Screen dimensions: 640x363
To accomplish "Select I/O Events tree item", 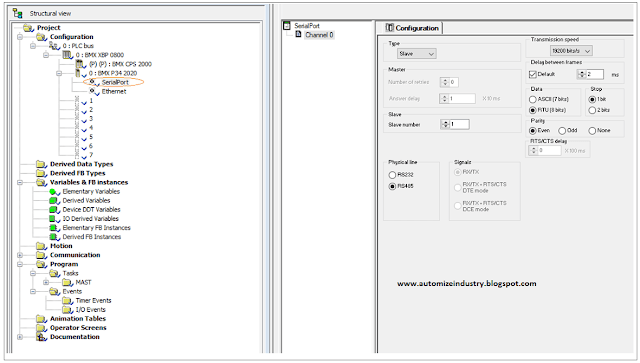I will click(91, 310).
